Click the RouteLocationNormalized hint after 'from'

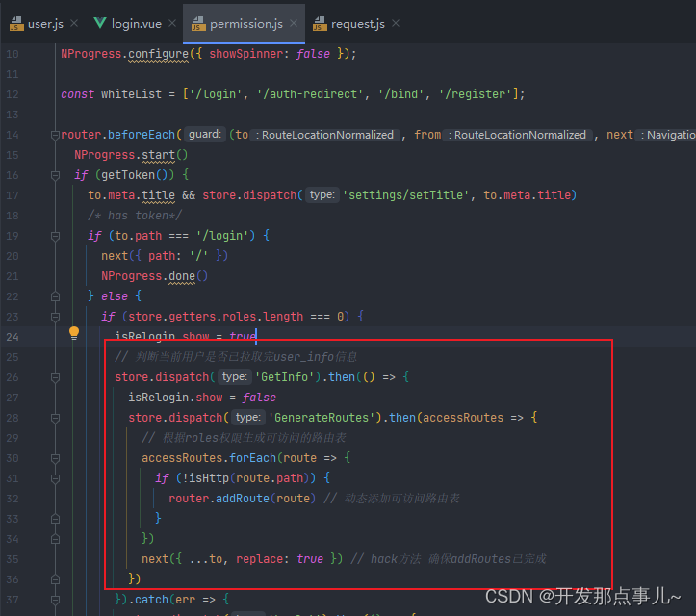coord(518,135)
